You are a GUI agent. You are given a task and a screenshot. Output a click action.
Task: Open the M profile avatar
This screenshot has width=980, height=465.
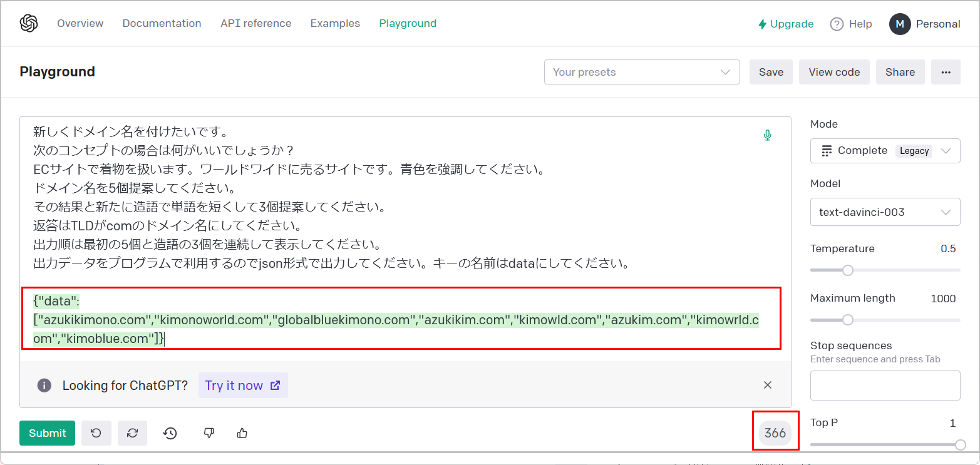(x=900, y=24)
